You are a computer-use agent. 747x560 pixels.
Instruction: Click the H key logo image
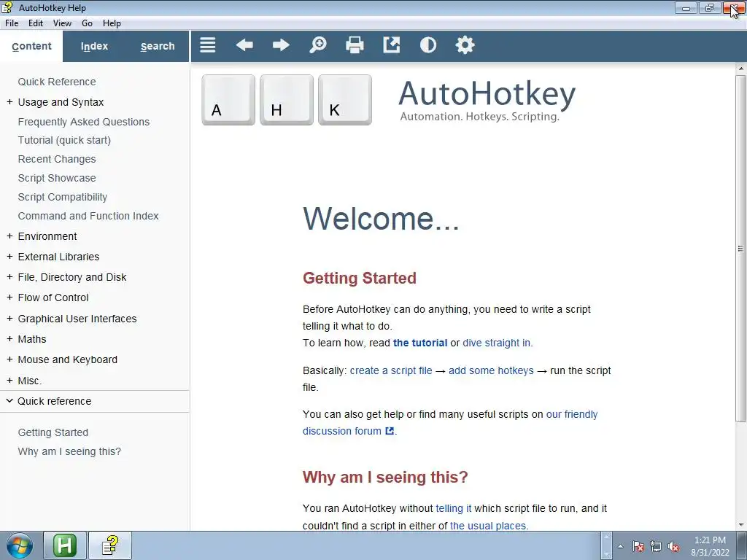[287, 100]
